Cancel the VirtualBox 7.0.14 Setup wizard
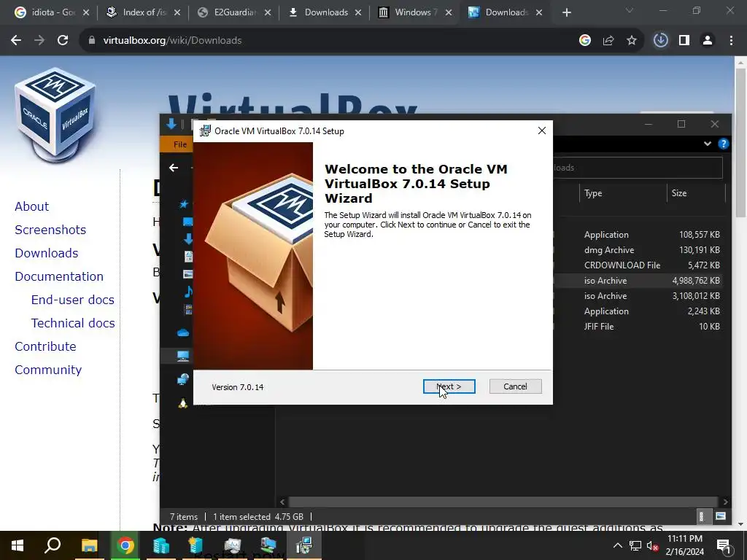This screenshot has height=560, width=747. pyautogui.click(x=515, y=386)
